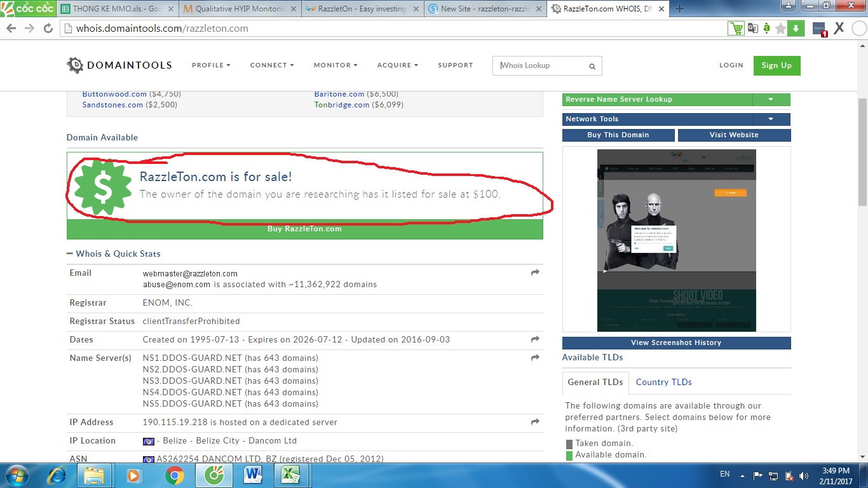Click the green Sign Up button
The height and width of the screenshot is (488, 868).
(x=776, y=65)
